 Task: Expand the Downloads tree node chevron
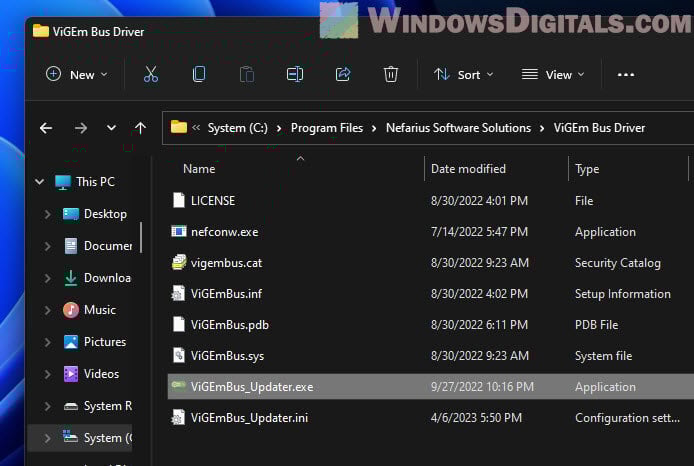coord(47,278)
